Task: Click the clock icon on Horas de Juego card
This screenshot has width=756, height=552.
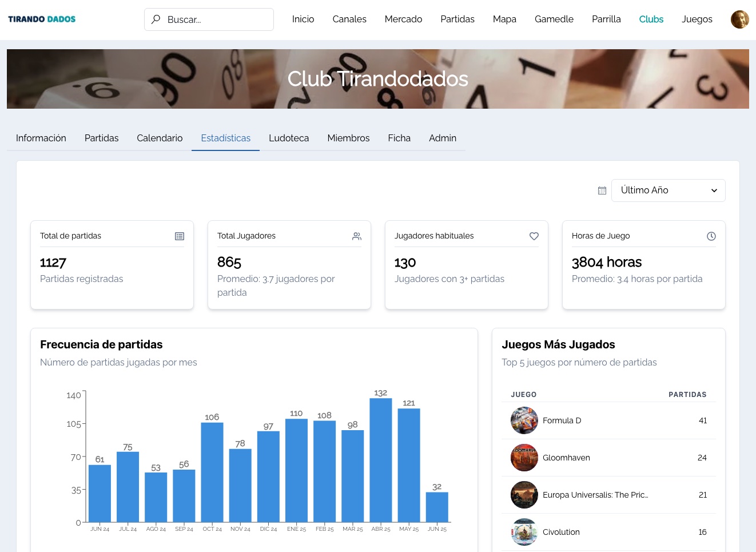Action: pos(711,236)
